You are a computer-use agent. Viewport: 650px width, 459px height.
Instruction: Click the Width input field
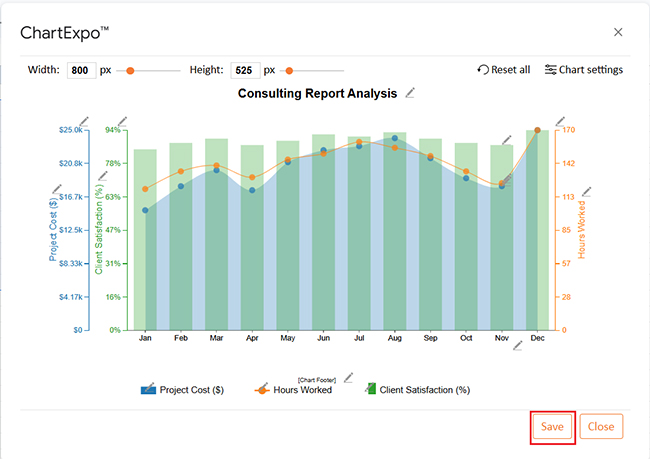81,71
